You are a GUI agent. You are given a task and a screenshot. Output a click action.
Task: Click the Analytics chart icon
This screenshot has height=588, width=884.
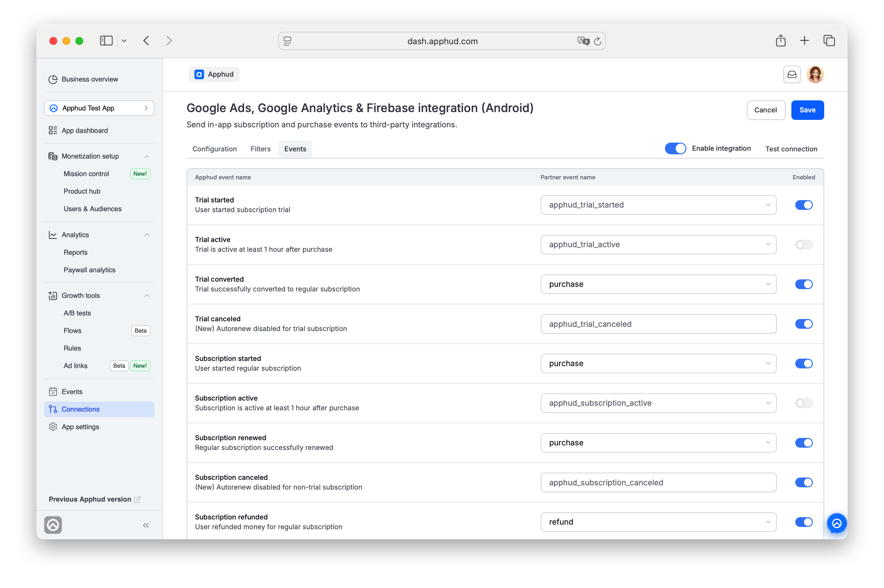coord(53,235)
